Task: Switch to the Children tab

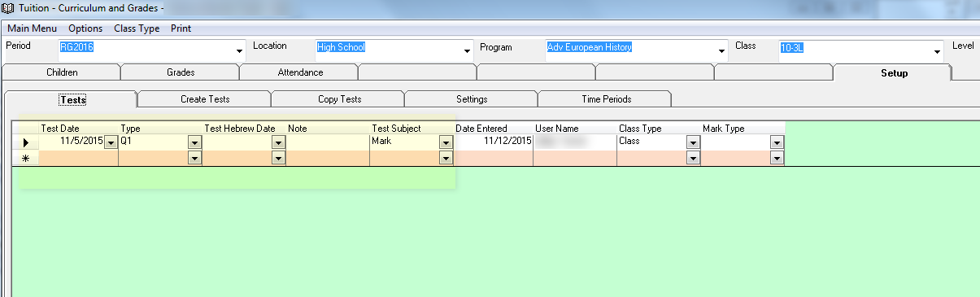Action: pyautogui.click(x=62, y=72)
